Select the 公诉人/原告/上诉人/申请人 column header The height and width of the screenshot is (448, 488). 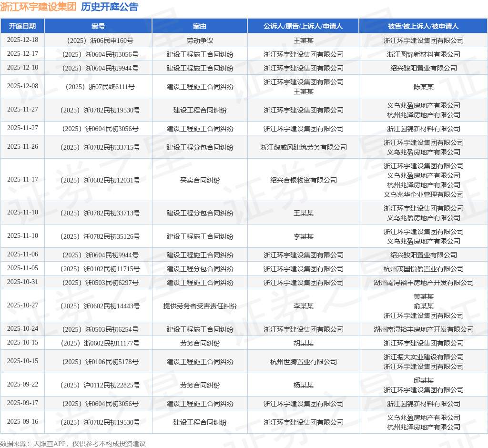pyautogui.click(x=303, y=26)
